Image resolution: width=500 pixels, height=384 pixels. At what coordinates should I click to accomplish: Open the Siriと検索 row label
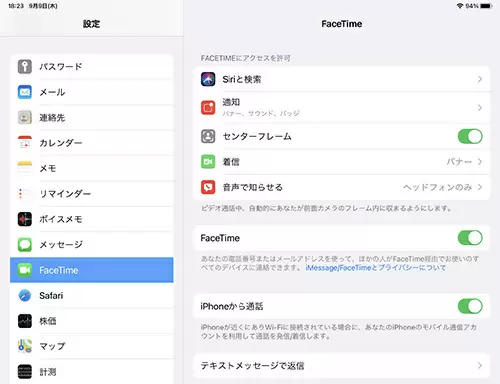click(x=242, y=79)
